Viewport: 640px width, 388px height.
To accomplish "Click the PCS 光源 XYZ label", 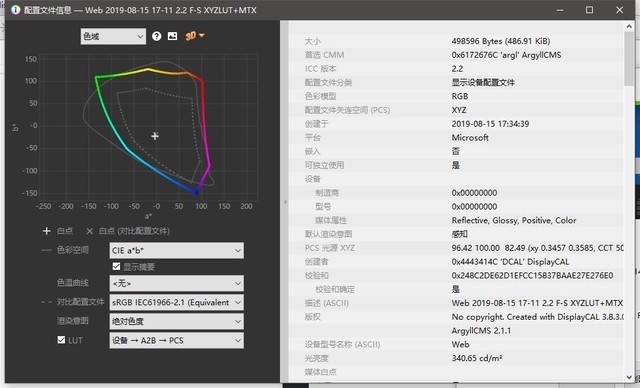I will [330, 248].
